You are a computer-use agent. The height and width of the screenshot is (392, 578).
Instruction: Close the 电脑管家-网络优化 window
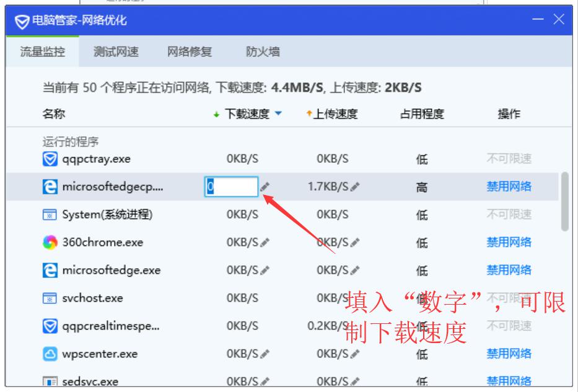559,19
